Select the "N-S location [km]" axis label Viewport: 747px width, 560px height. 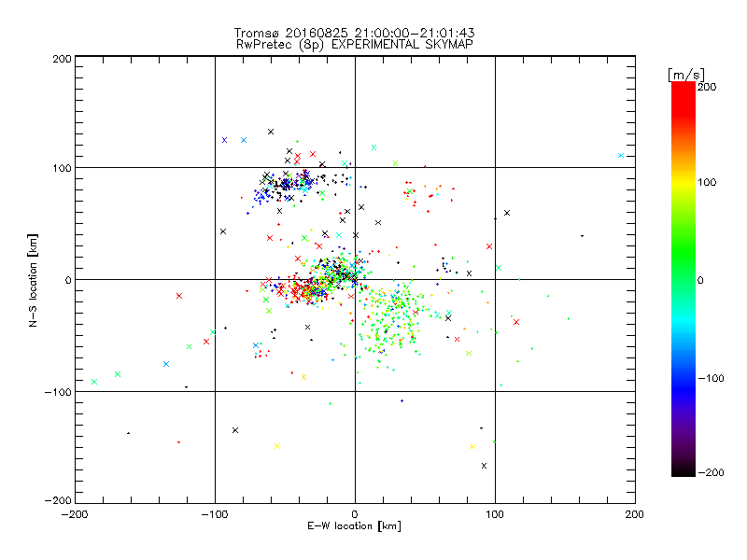[x=33, y=280]
